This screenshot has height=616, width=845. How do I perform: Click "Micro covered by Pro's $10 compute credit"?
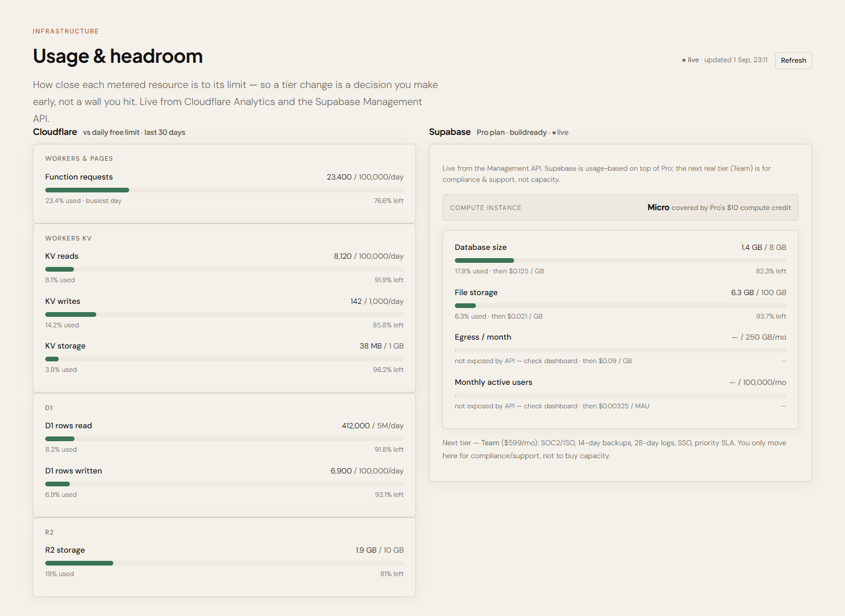[719, 208]
